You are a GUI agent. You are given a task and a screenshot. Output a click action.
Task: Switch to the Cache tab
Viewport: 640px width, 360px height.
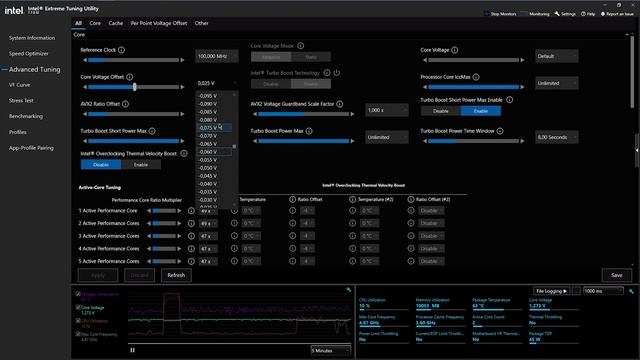point(116,23)
